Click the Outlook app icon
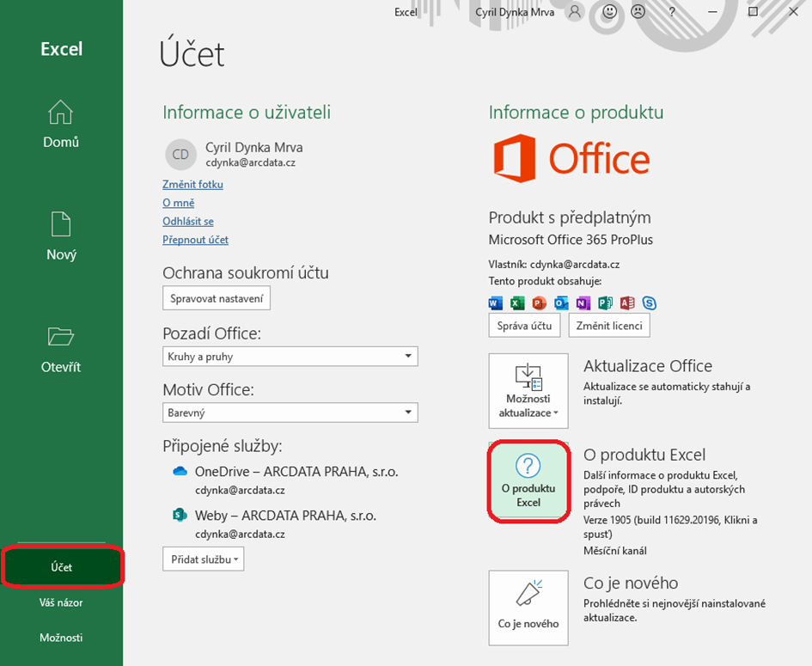Image resolution: width=812 pixels, height=666 pixels. click(x=561, y=303)
